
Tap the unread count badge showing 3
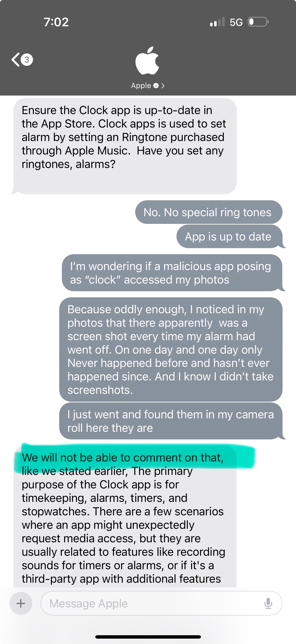point(27,60)
